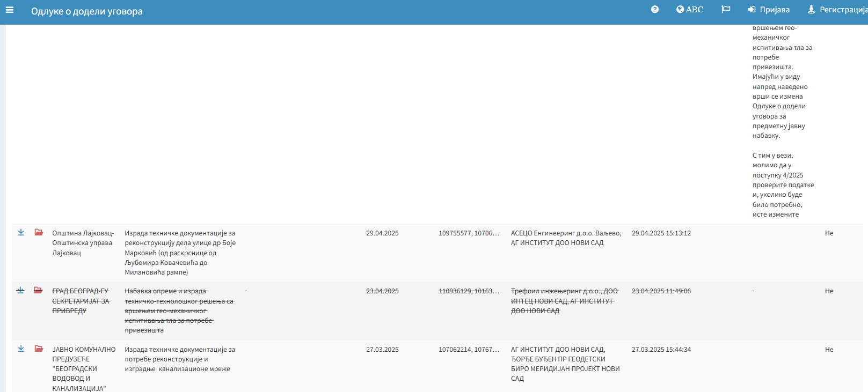This screenshot has width=868, height=392.
Task: Expand truncated numbers starting with 107062214
Action: 469,350
